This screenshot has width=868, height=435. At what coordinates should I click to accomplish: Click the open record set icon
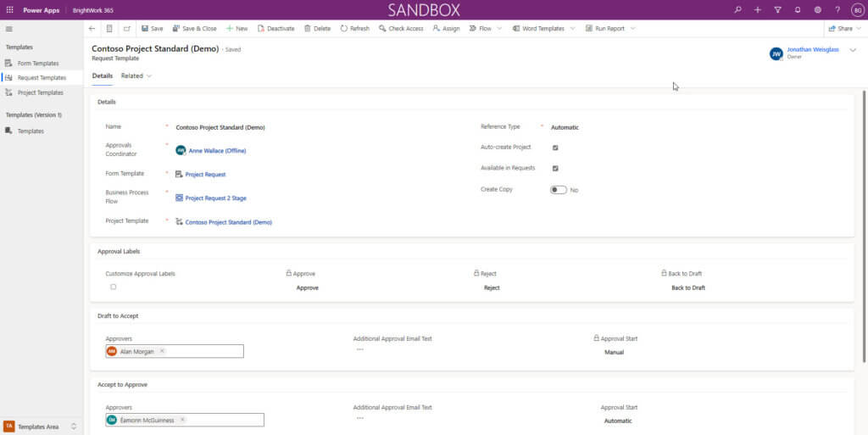(x=109, y=29)
